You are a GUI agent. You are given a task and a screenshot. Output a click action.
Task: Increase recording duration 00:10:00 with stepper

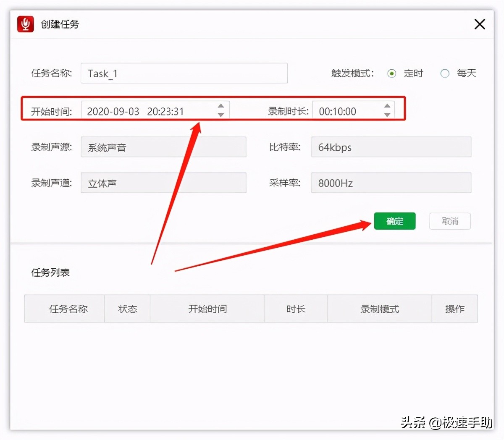tap(386, 106)
